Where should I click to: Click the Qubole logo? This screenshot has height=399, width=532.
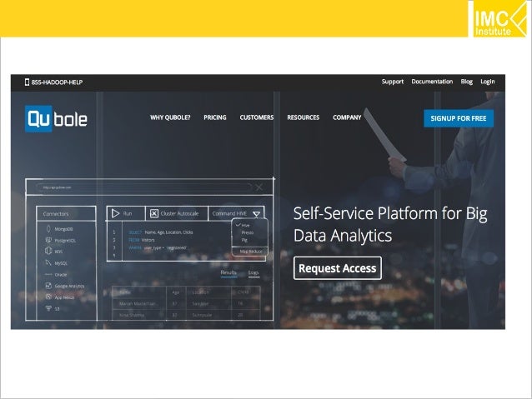[x=56, y=118]
